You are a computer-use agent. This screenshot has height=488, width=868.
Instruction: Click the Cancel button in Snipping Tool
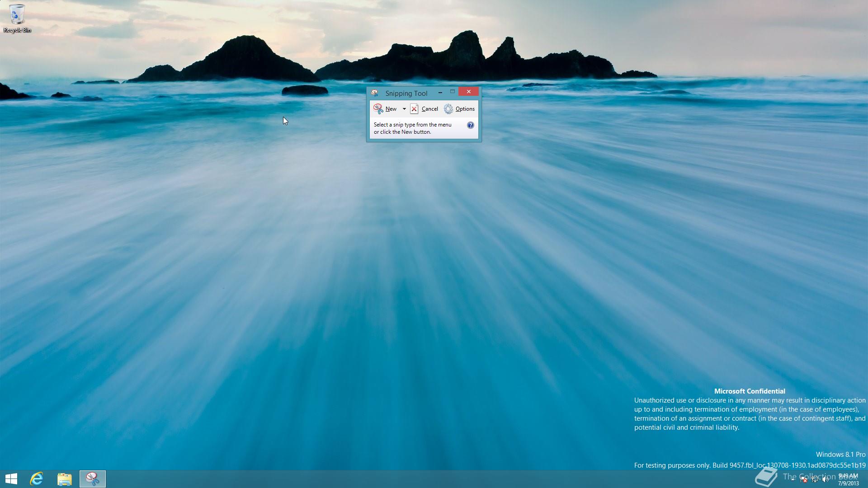coord(424,109)
